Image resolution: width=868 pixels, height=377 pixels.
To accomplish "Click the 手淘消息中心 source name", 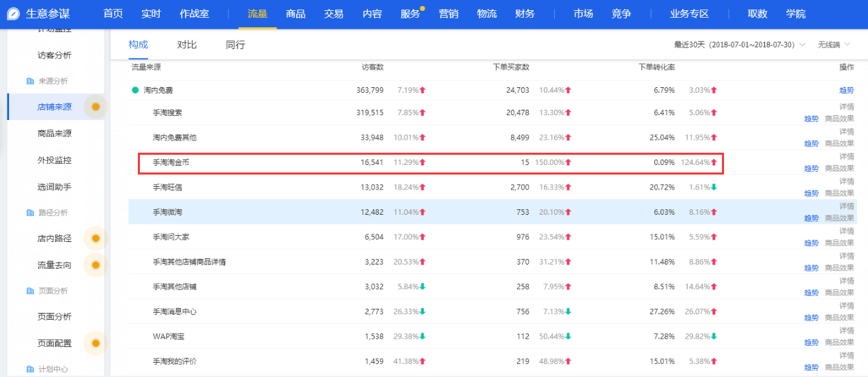I will pyautogui.click(x=175, y=312).
